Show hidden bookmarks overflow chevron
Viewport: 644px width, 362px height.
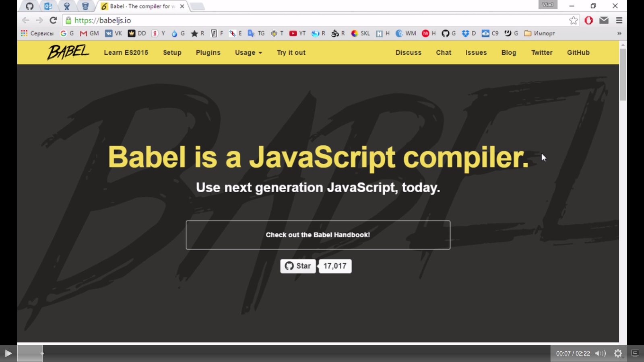pos(619,33)
